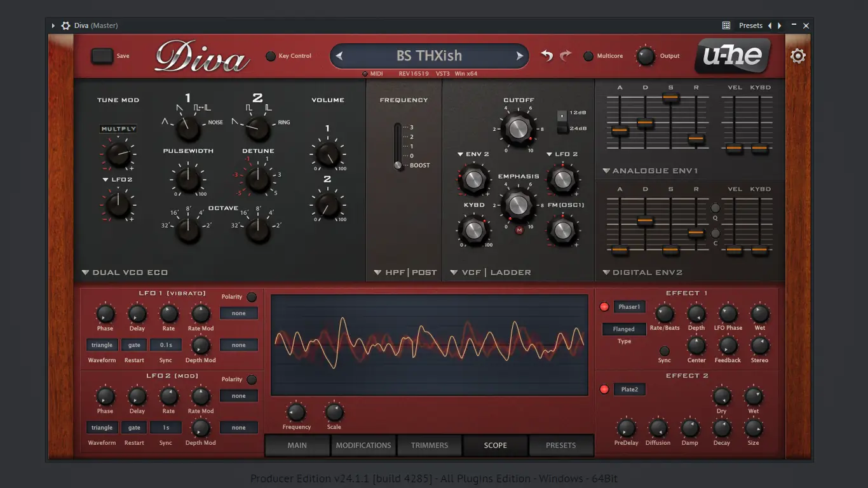The image size is (868, 488).
Task: Click the Effect 2 Decay knob
Action: click(722, 428)
